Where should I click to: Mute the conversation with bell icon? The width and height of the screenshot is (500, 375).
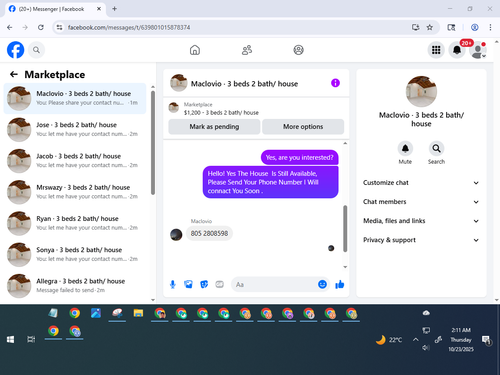[405, 149]
